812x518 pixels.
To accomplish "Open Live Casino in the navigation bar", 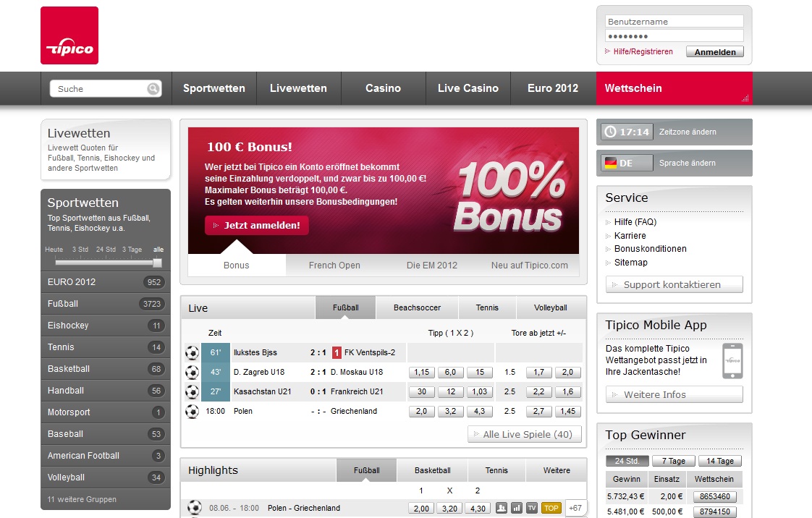I will coord(468,88).
